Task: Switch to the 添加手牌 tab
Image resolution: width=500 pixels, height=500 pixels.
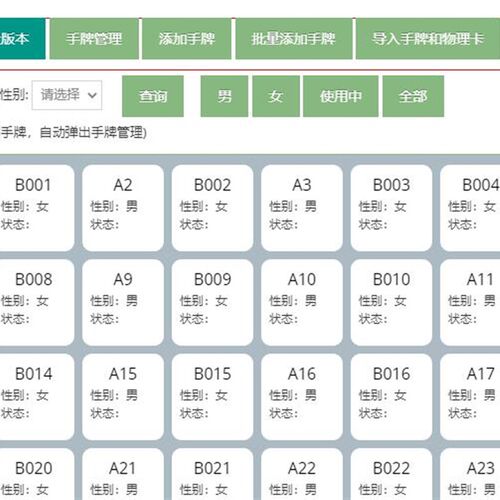Action: click(187, 39)
